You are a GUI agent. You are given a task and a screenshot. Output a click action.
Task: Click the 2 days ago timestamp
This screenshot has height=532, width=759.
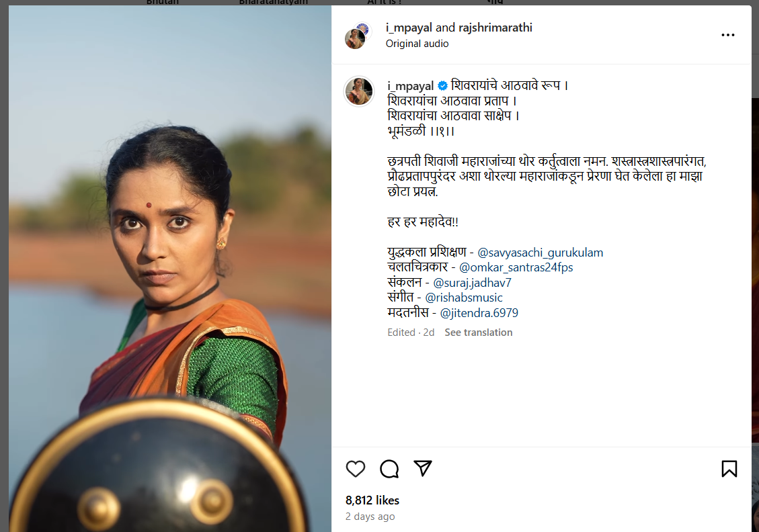click(370, 517)
